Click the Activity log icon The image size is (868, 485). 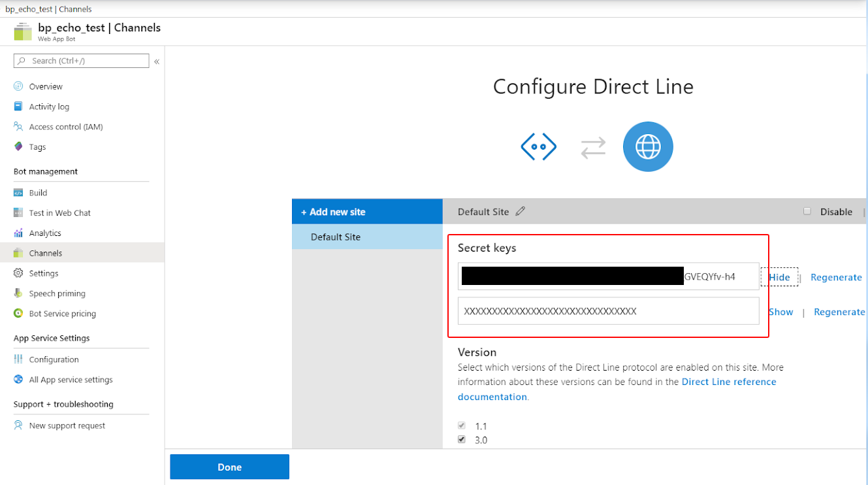pos(18,107)
